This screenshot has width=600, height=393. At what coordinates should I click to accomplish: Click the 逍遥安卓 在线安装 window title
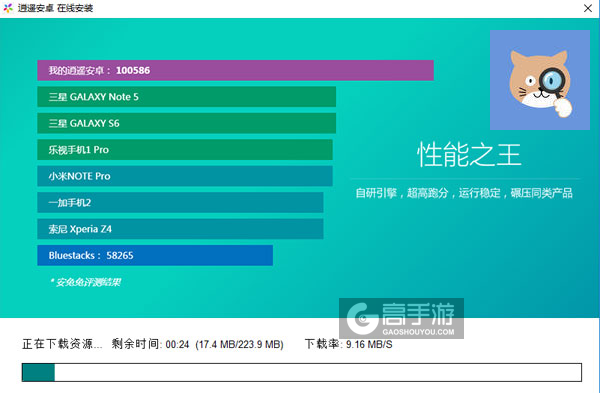coord(55,8)
